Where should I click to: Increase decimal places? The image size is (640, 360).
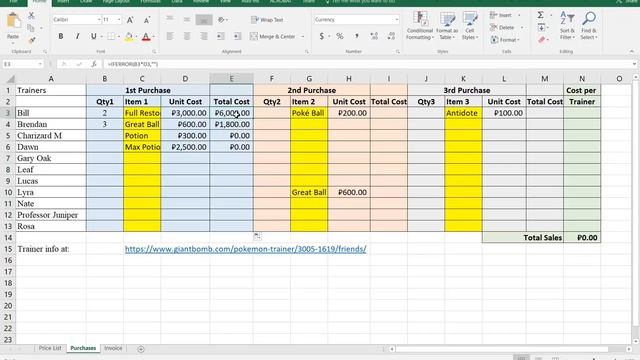click(x=374, y=36)
